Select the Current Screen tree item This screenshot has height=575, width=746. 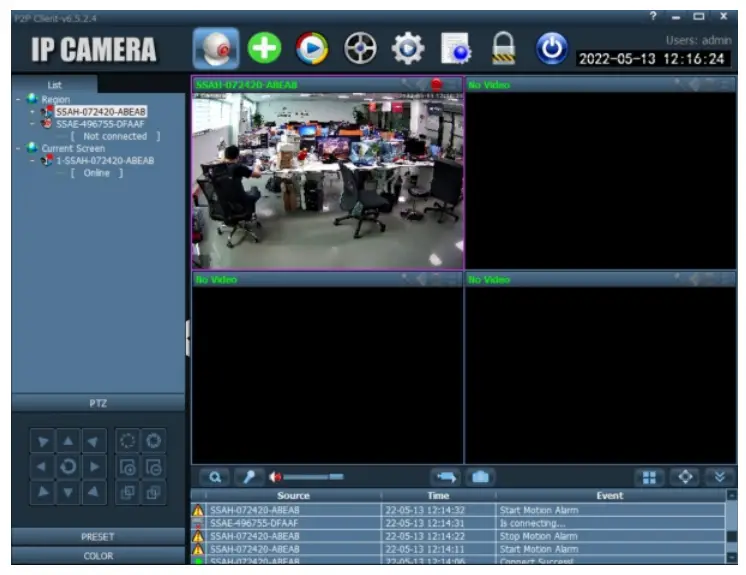[73, 148]
